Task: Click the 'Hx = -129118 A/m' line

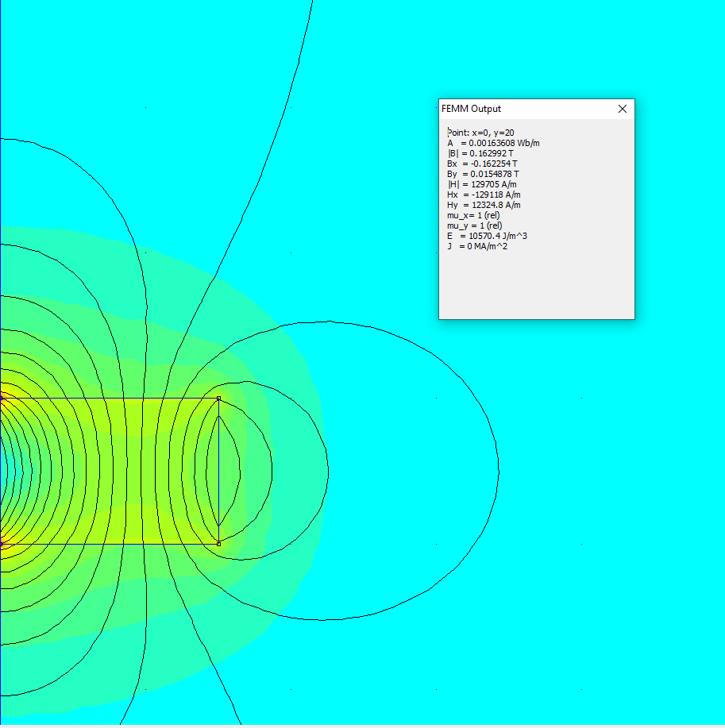Action: coord(484,195)
